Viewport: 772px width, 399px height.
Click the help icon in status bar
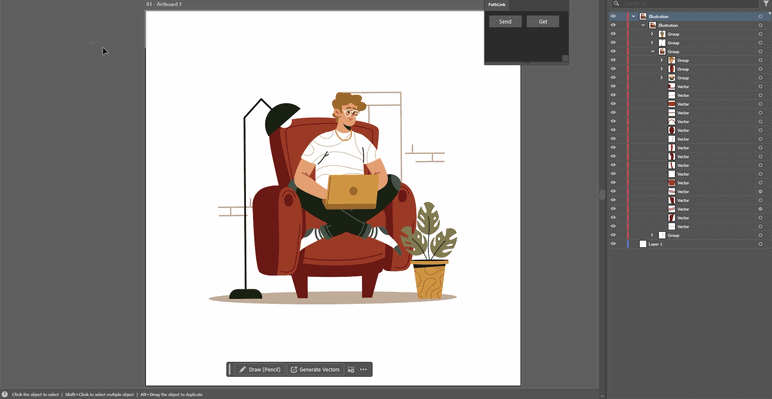[4, 395]
